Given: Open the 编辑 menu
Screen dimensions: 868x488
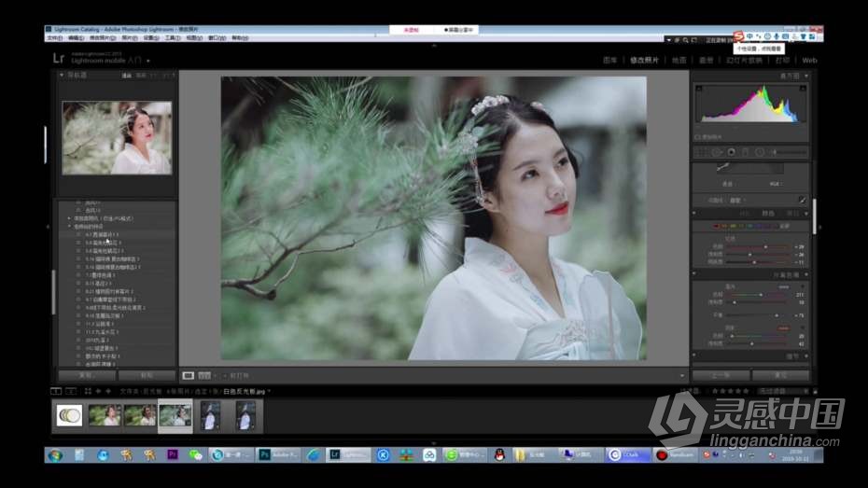Looking at the screenshot, I should click(x=76, y=38).
